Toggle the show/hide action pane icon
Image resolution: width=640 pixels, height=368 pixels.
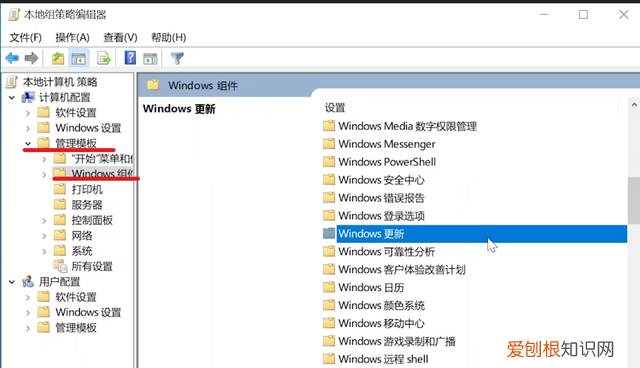pyautogui.click(x=150, y=59)
